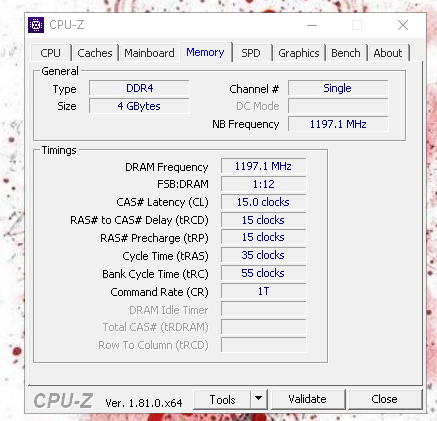View the About tab

388,53
